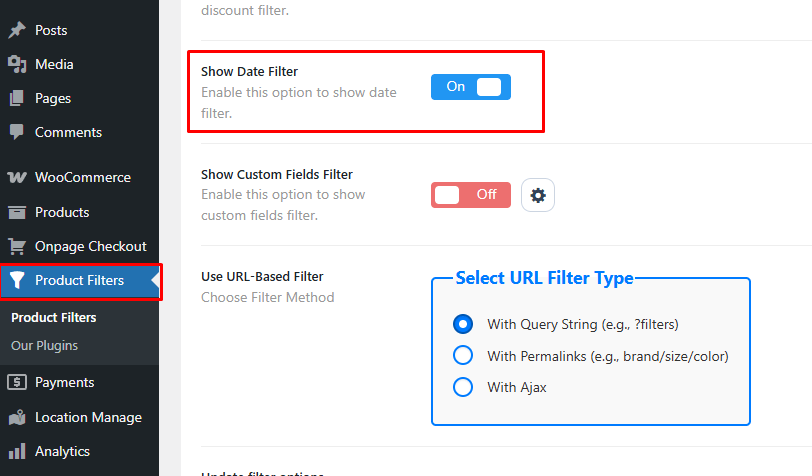Click the Media icon in sidebar

coord(17,64)
